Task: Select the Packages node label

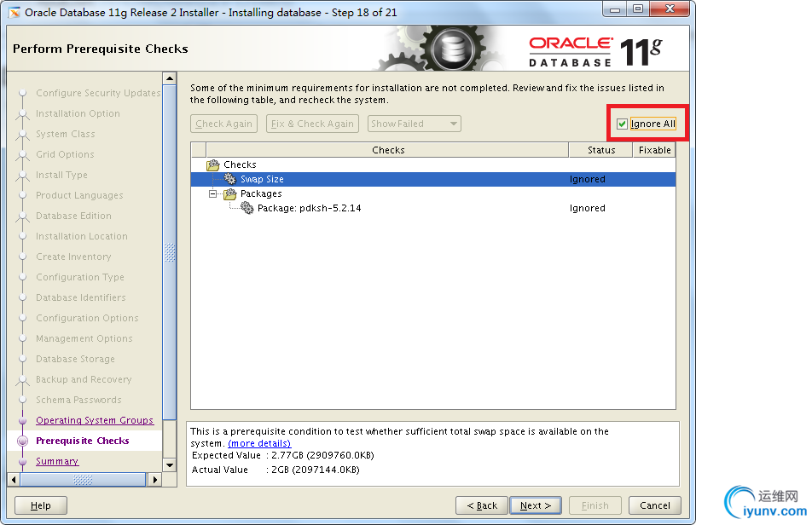Action: [x=261, y=194]
